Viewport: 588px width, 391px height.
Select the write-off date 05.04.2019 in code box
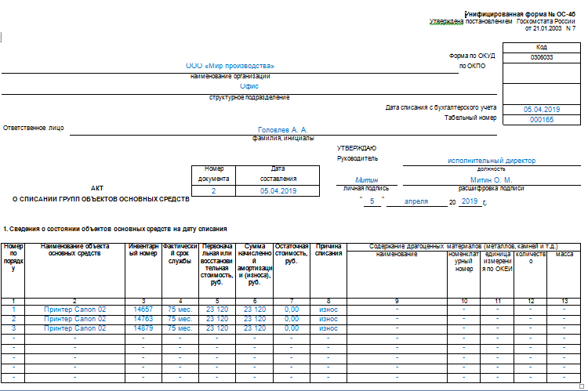pos(542,110)
